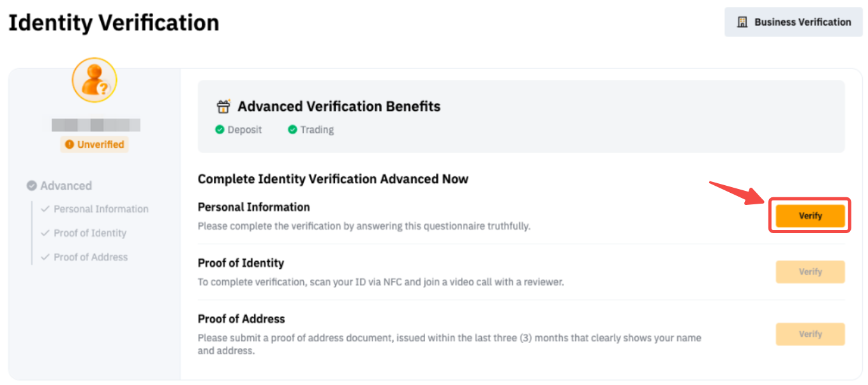Select Proof of Address sidebar step
The image size is (868, 385).
(x=91, y=257)
